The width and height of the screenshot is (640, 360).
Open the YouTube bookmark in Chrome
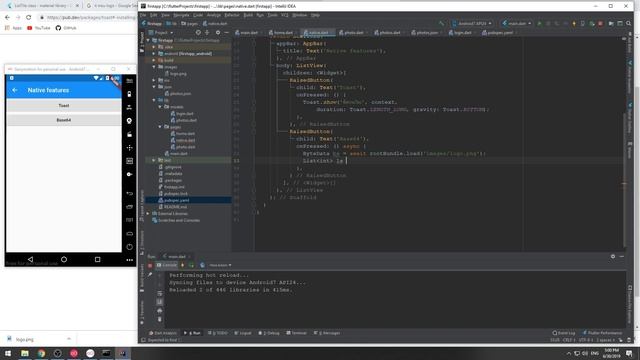coord(39,28)
